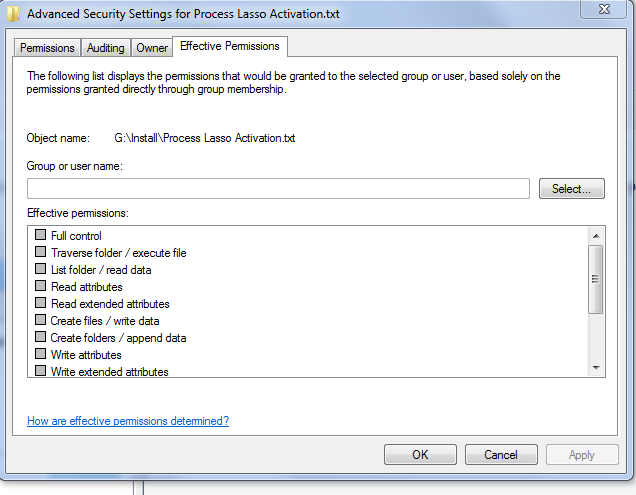Open 'How are effective permissions determined?' link
The width and height of the screenshot is (636, 495).
click(x=128, y=421)
